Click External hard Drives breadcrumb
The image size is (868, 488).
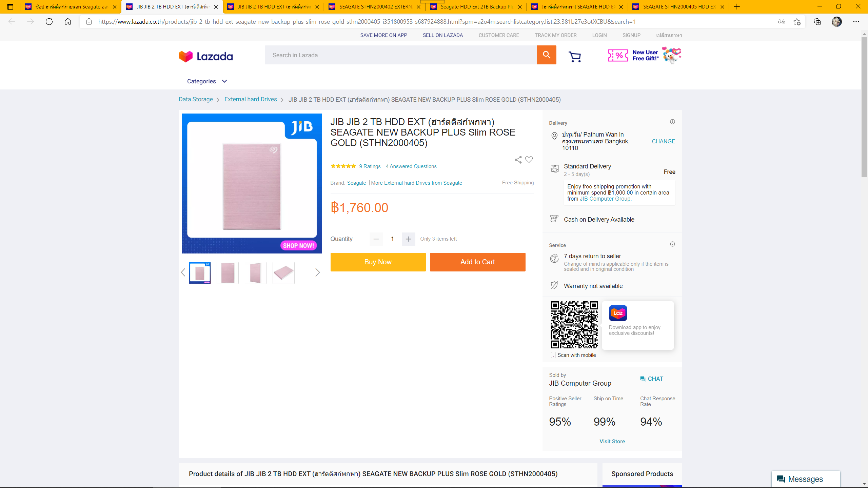pyautogui.click(x=251, y=99)
